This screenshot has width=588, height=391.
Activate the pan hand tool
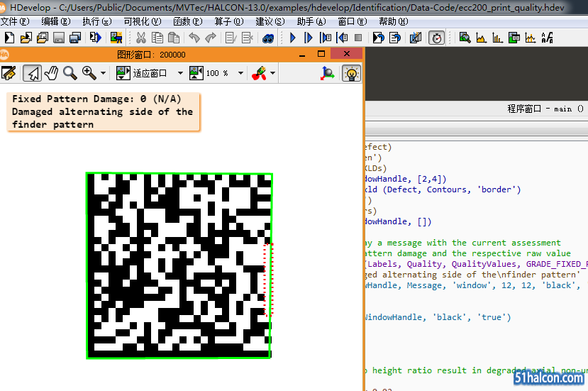[51, 73]
